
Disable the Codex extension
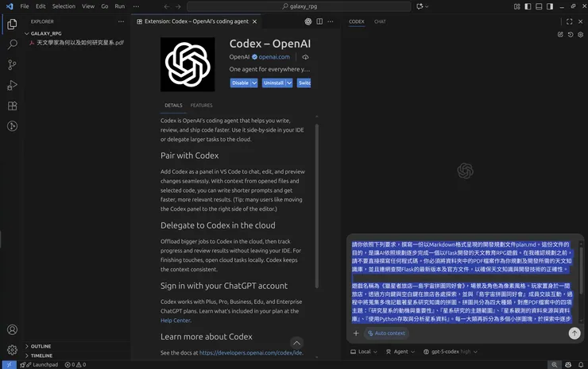point(240,83)
